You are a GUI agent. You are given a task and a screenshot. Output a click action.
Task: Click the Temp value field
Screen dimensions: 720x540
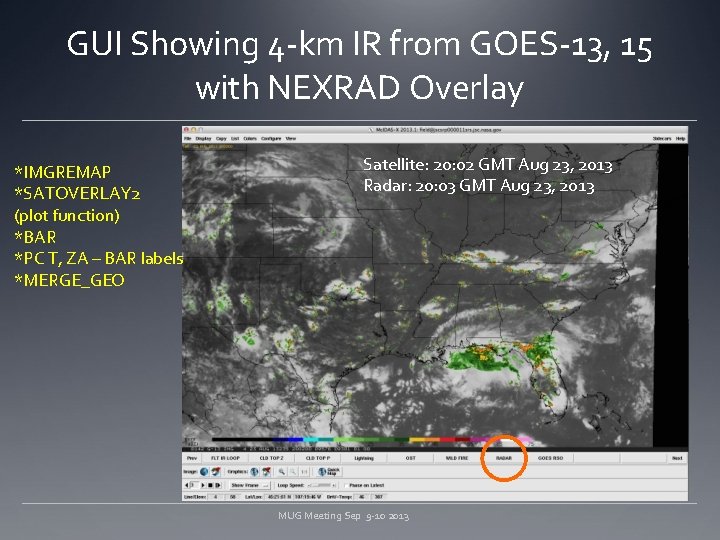point(378,497)
